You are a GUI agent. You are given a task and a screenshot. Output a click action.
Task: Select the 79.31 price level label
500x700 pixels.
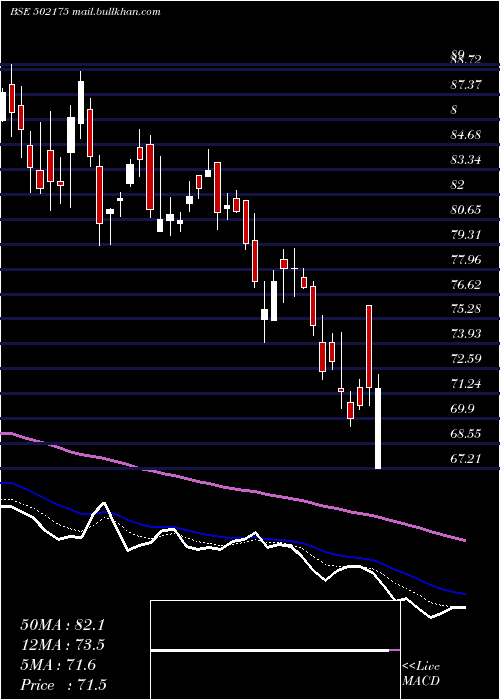[x=466, y=234]
